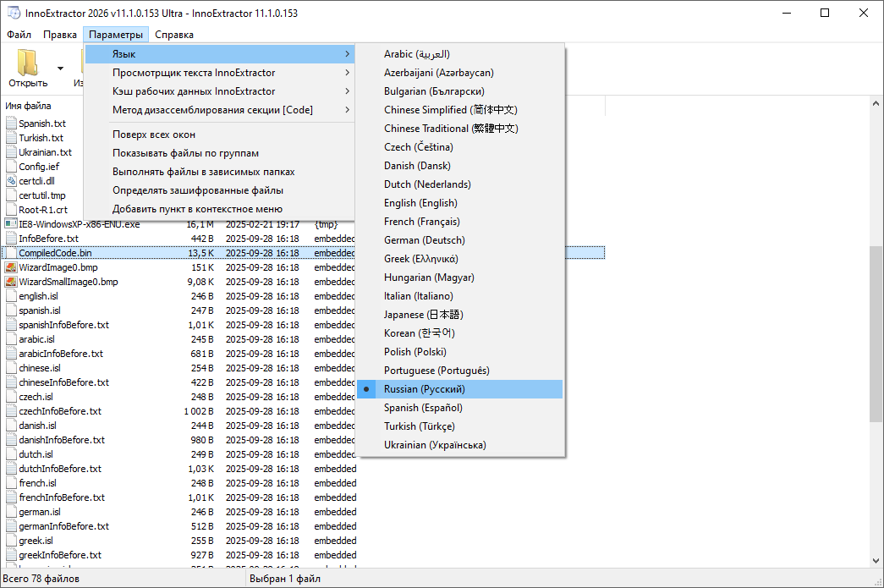Click the IE8-WindowsXP-x86-ENU.exe file icon

click(11, 224)
